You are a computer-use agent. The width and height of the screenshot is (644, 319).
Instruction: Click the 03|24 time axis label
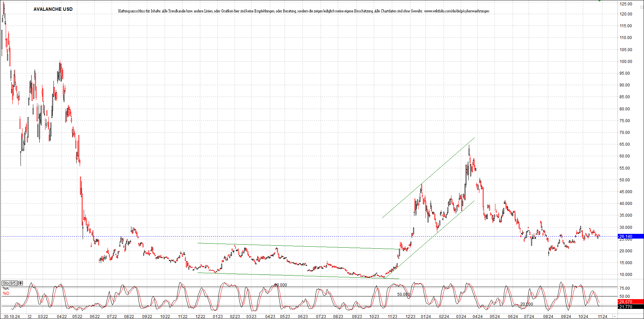click(x=461, y=317)
